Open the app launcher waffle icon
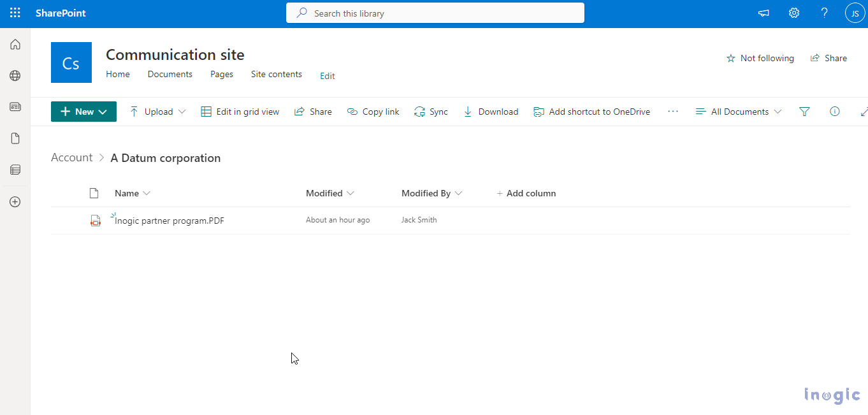 click(x=15, y=13)
